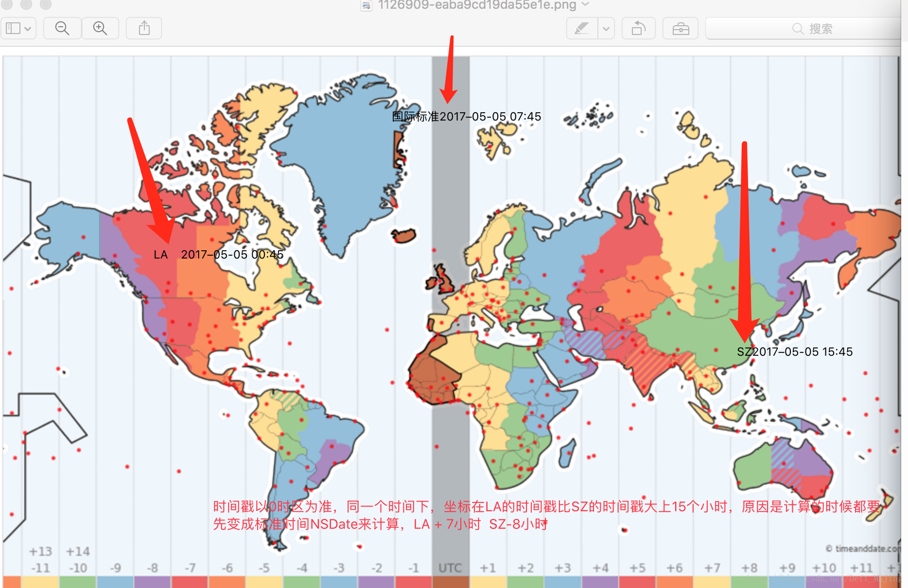Click the document proxy icon beside filename

tap(367, 5)
